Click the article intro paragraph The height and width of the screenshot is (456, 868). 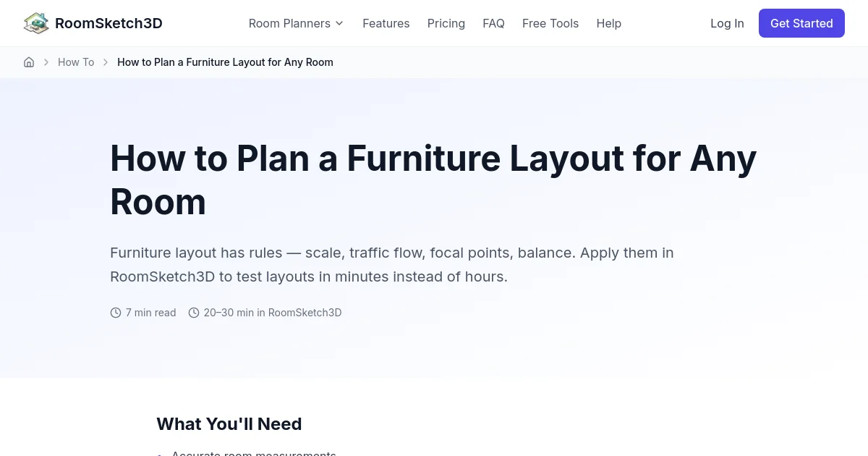coord(392,264)
